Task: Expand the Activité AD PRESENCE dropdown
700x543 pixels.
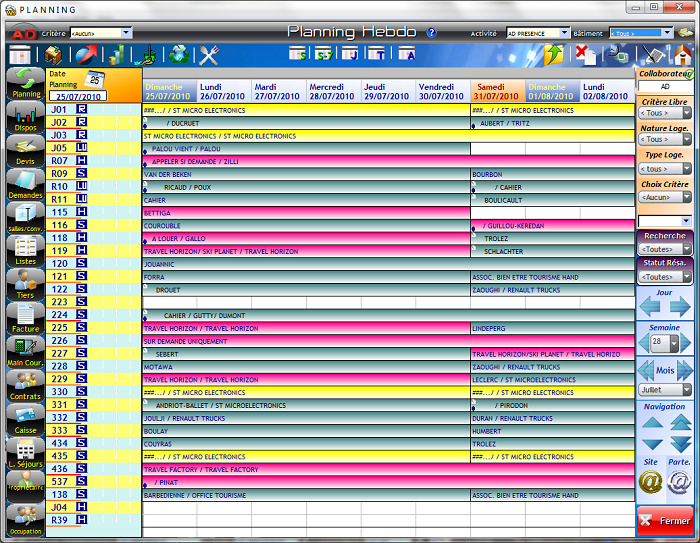Action: (x=539, y=33)
